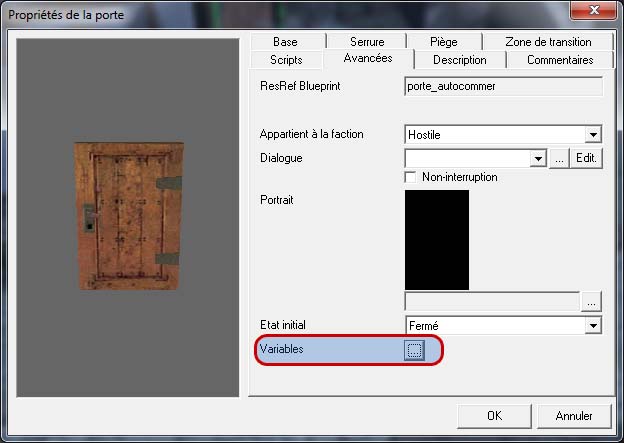624x443 pixels.
Task: Click the ResRef Blueprint text field
Action: 503,86
